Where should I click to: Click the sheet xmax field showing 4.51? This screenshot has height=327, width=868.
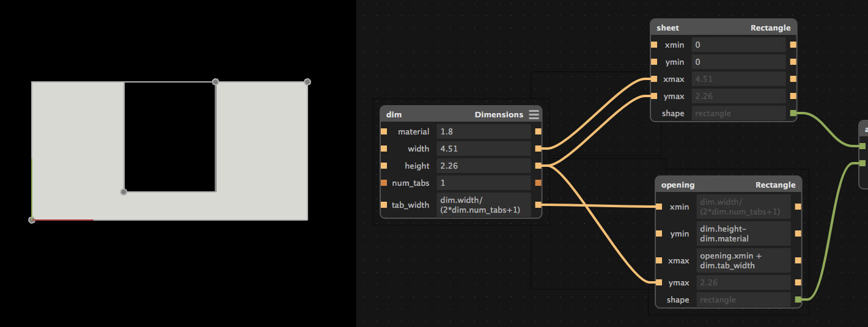click(739, 79)
